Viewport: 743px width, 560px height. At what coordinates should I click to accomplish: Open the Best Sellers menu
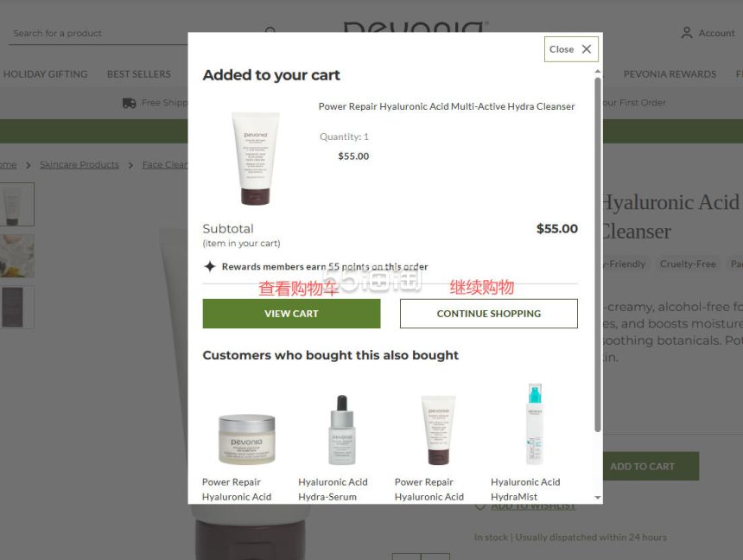point(139,74)
